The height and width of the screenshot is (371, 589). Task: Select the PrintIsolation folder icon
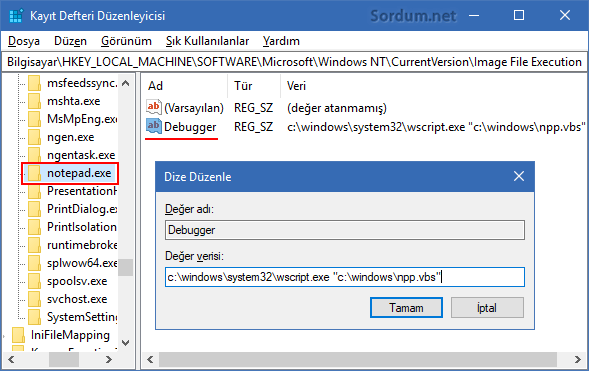click(34, 227)
